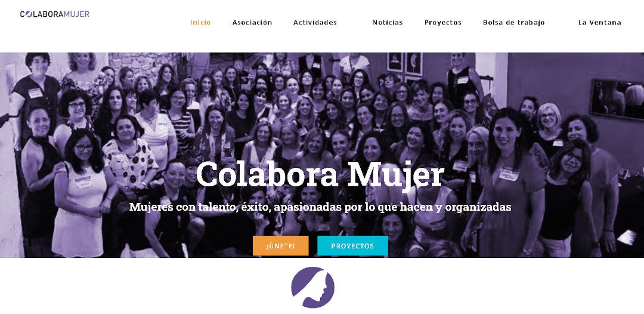
Task: Click the subtitle 'Mujeres con talento, éxito…'
Action: (320, 207)
